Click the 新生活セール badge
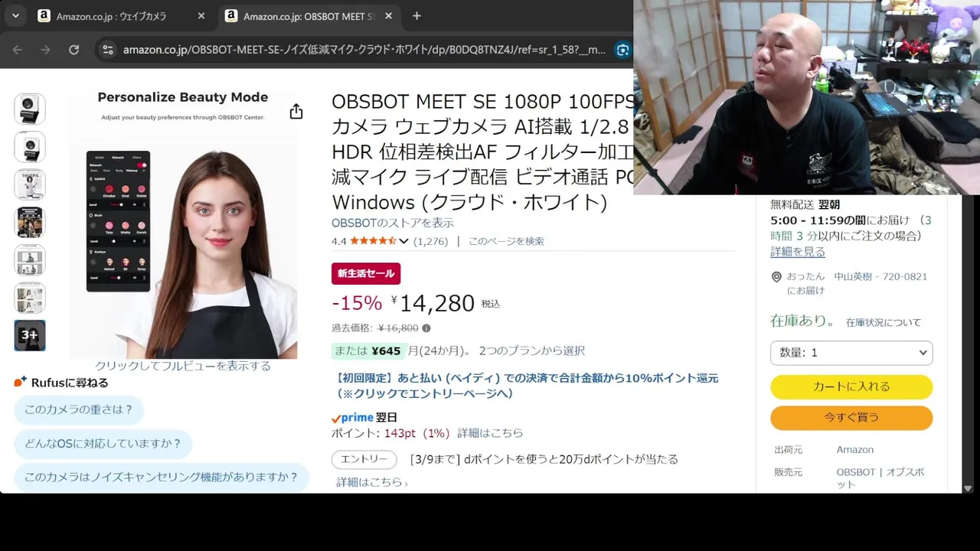The width and height of the screenshot is (980, 551). coord(366,273)
